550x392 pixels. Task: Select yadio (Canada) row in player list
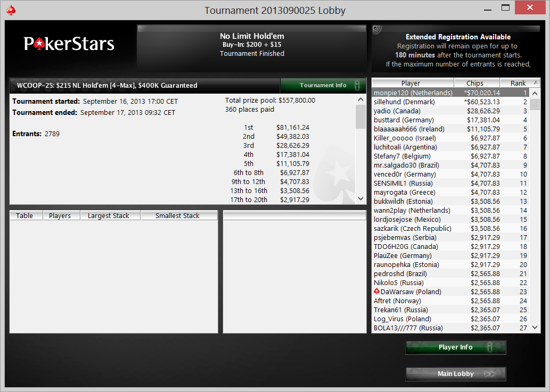click(x=451, y=111)
